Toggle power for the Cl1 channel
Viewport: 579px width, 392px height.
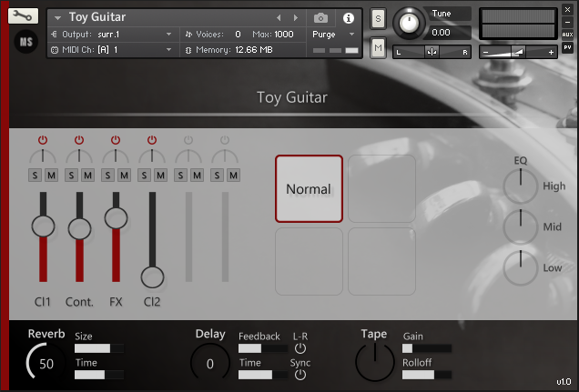click(43, 140)
